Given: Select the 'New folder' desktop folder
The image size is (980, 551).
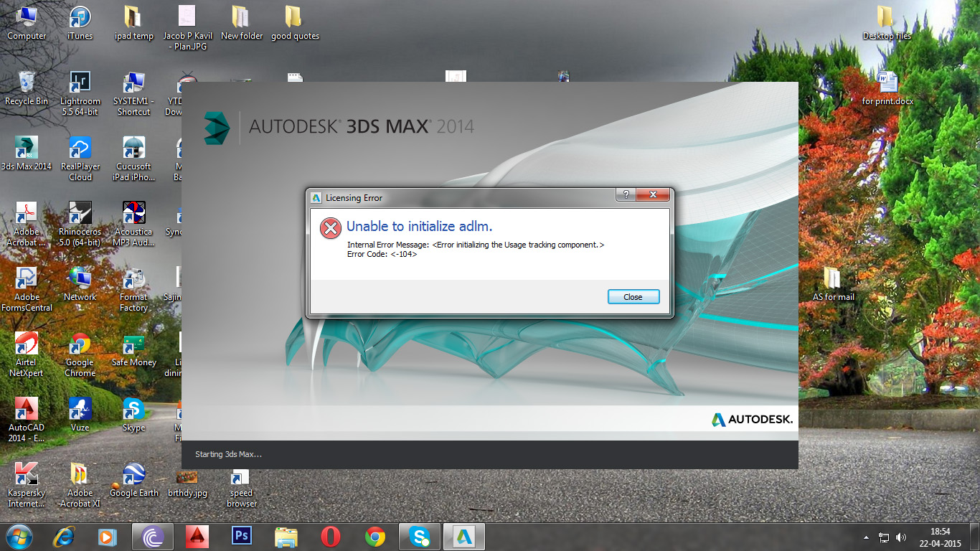Looking at the screenshot, I should pos(241,23).
